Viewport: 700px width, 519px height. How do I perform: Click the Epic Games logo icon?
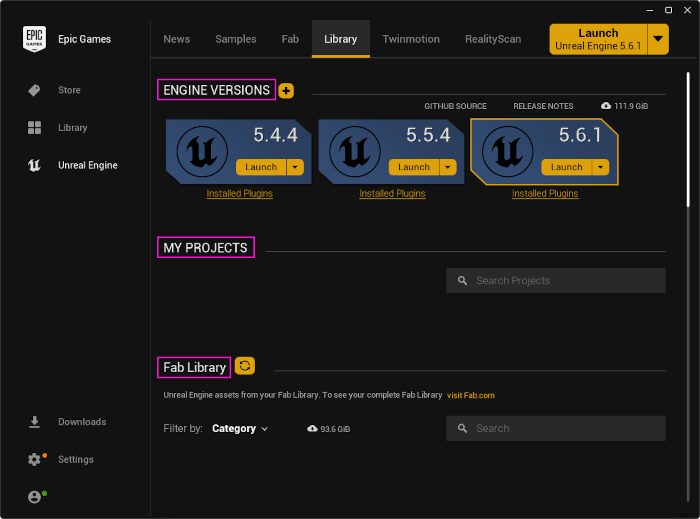pyautogui.click(x=34, y=39)
